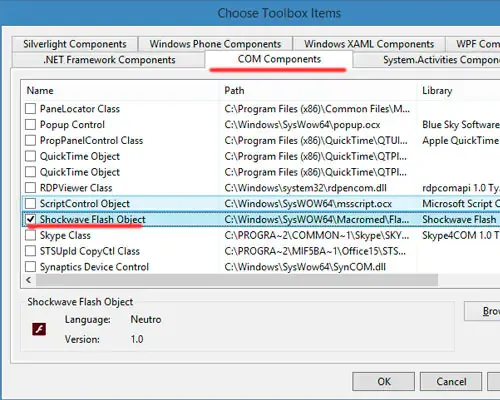Image resolution: width=500 pixels, height=400 pixels.
Task: Enable the PropPanelControl Class checkbox
Action: tap(30, 140)
